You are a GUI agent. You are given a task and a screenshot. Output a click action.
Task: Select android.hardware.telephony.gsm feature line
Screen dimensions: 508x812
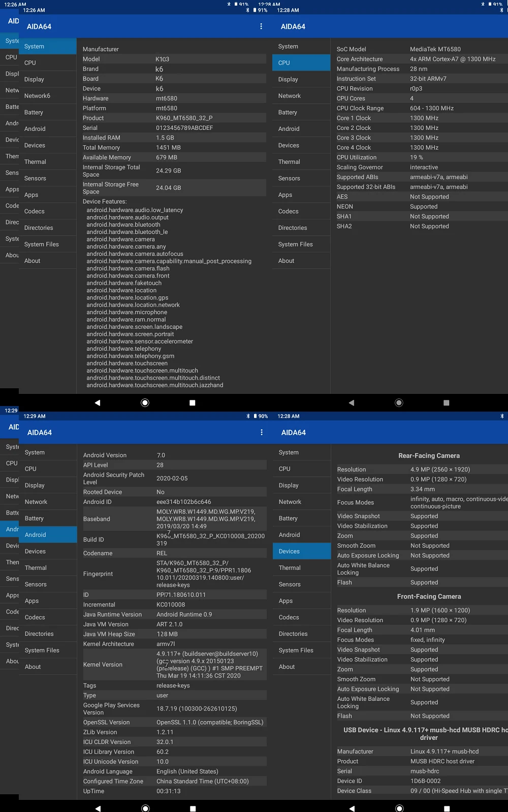tap(130, 356)
